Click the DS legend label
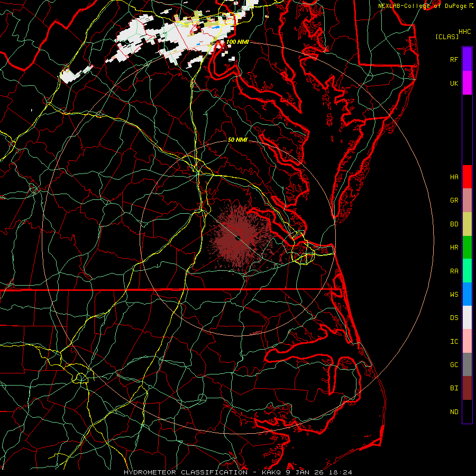Screen dimensions: 476x476 tap(454, 318)
